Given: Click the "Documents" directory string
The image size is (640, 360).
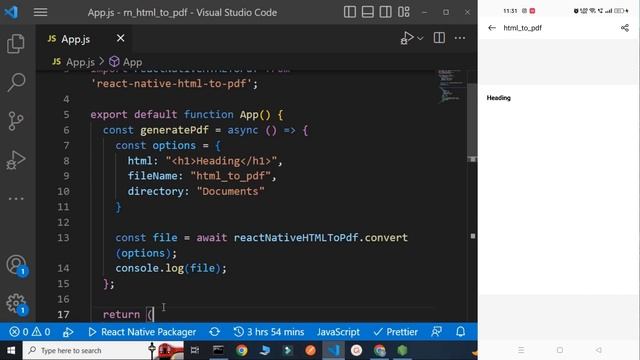Looking at the screenshot, I should click(231, 191).
